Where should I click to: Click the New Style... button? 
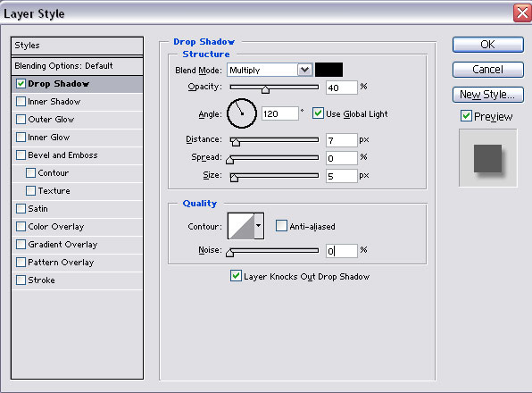coord(488,95)
